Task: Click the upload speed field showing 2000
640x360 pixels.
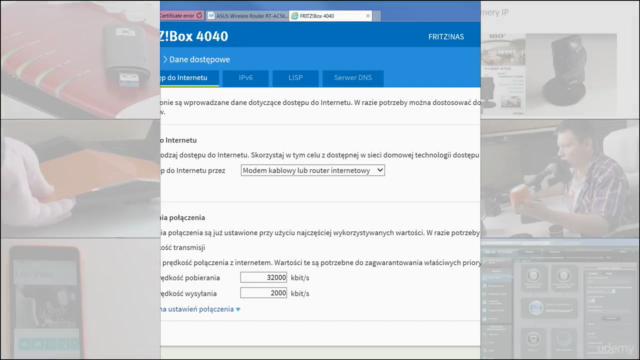Action: pyautogui.click(x=264, y=293)
